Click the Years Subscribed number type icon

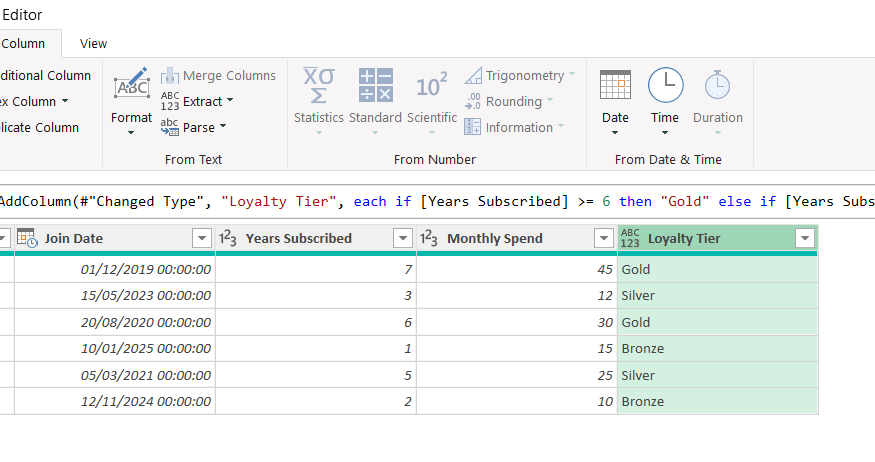(x=228, y=238)
